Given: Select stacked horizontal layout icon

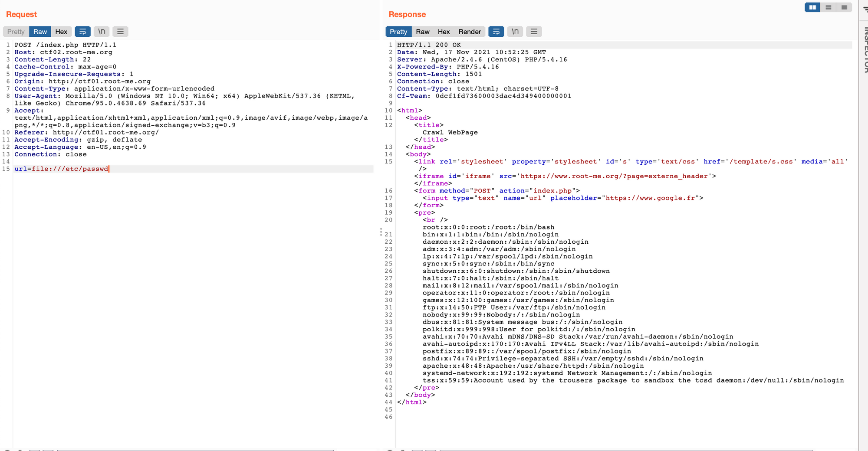Looking at the screenshot, I should (x=828, y=7).
